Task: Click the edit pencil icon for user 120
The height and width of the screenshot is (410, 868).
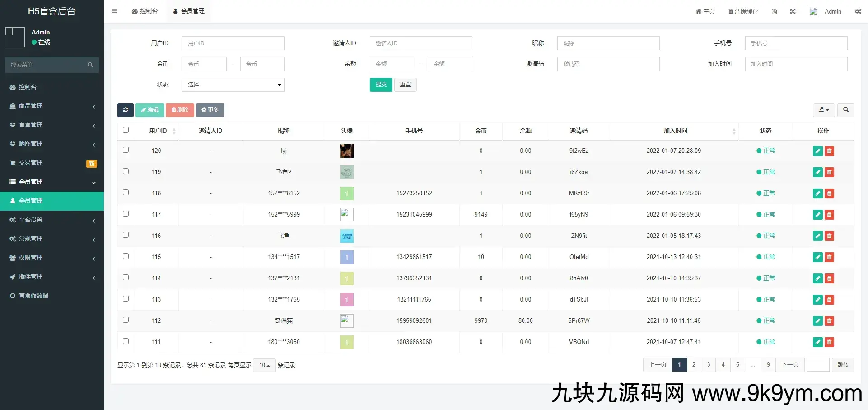Action: (817, 151)
